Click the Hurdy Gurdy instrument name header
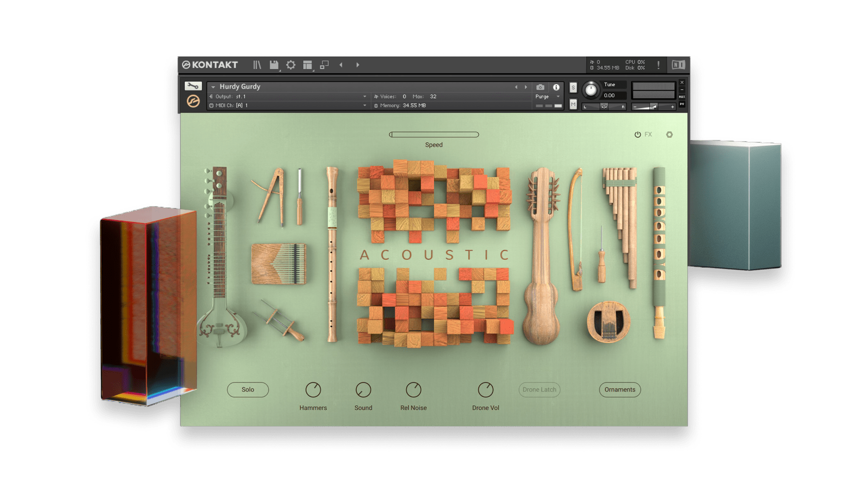 point(240,86)
